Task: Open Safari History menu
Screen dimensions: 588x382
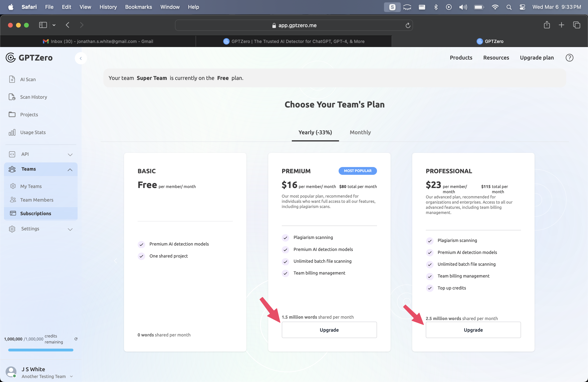Action: (108, 7)
